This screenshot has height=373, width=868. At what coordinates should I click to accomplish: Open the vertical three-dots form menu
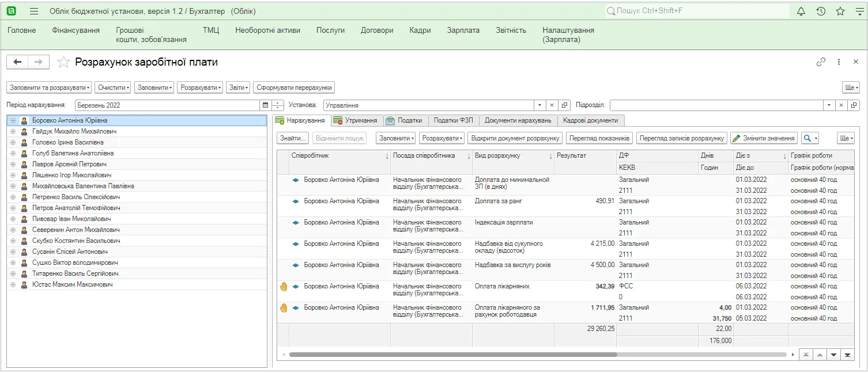(x=839, y=62)
